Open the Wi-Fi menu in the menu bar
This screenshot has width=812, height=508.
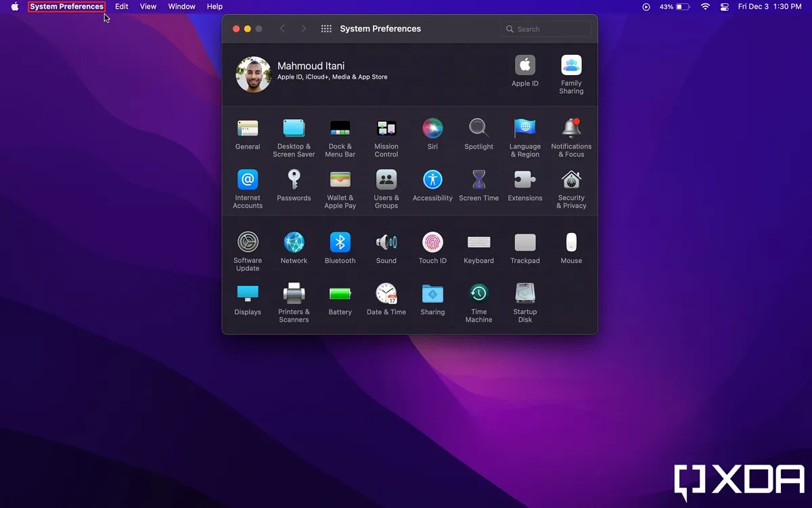click(705, 7)
